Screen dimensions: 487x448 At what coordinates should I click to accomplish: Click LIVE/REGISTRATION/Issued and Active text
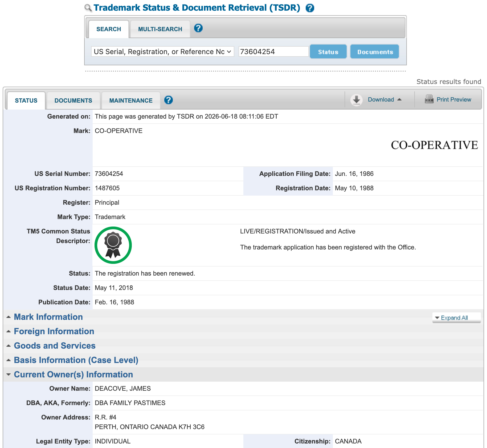(298, 231)
